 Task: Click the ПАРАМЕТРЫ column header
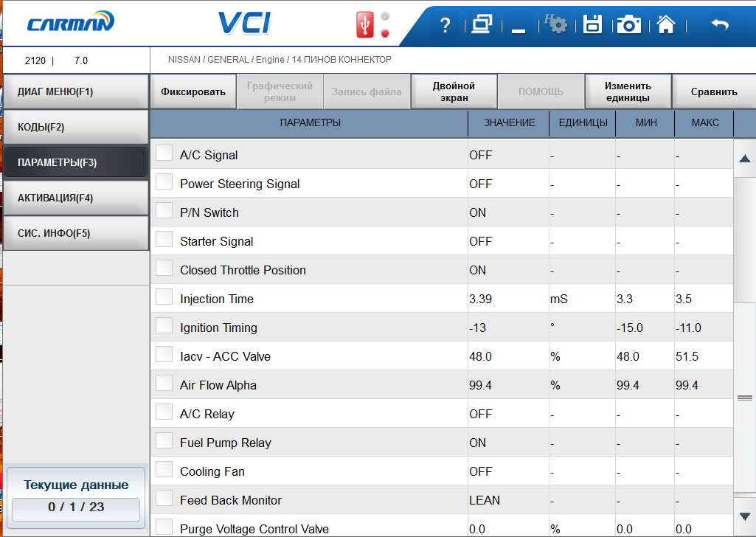[x=310, y=123]
